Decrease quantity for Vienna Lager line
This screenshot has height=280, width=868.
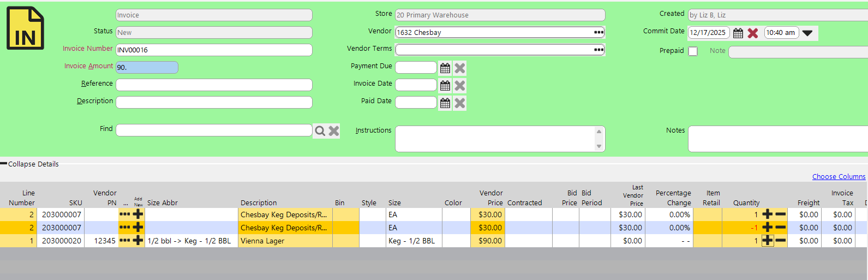(x=781, y=241)
